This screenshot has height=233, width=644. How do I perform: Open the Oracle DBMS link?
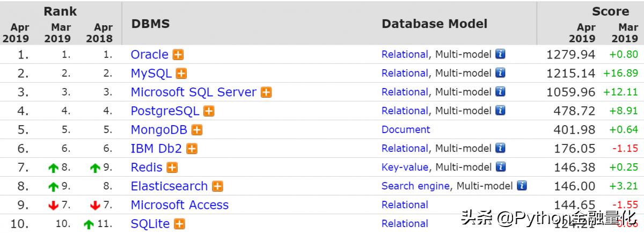click(x=149, y=55)
